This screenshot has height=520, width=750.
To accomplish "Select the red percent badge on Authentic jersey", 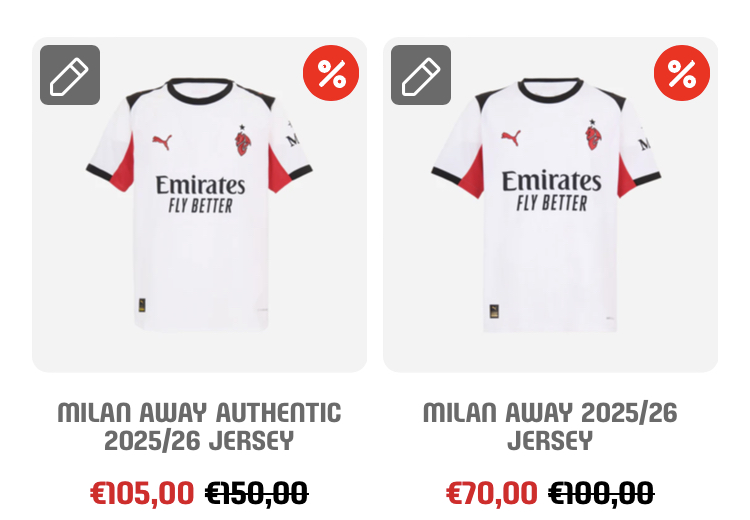I will [x=331, y=73].
